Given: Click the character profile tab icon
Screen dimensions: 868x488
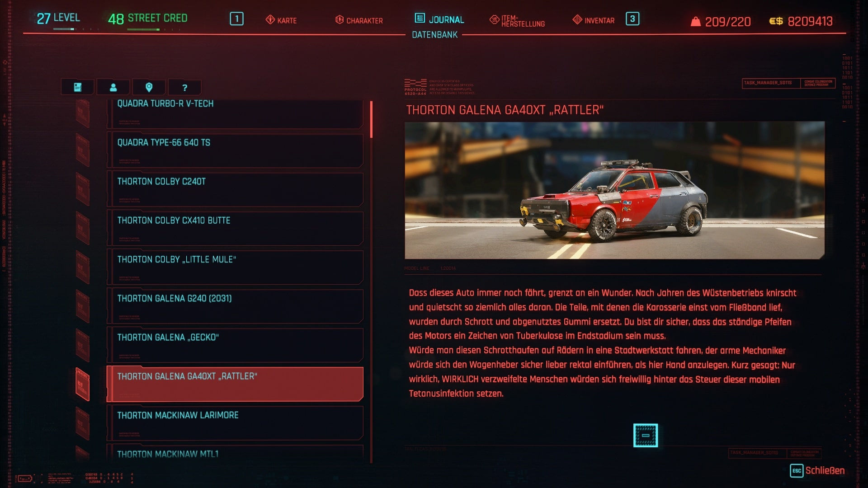Looking at the screenshot, I should 113,87.
